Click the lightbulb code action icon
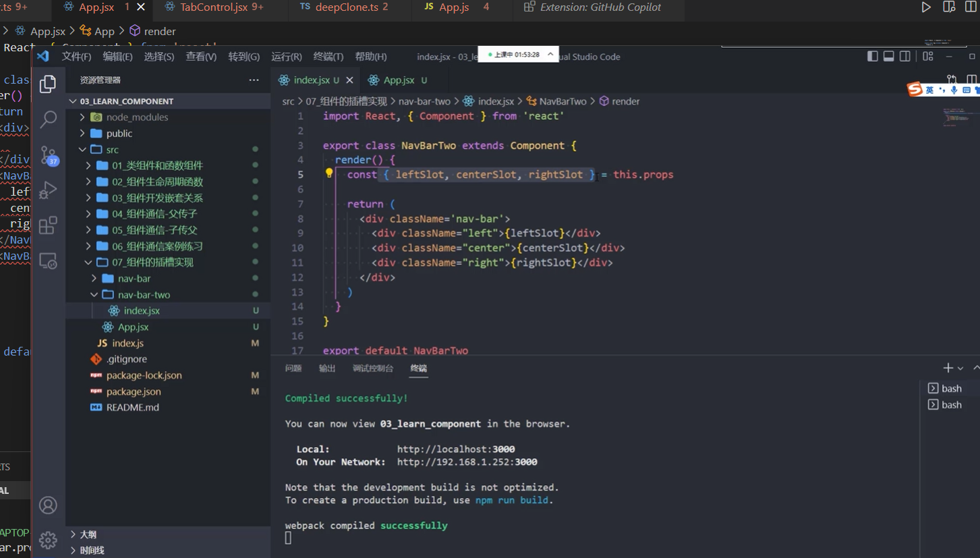Image resolution: width=980 pixels, height=558 pixels. 329,174
